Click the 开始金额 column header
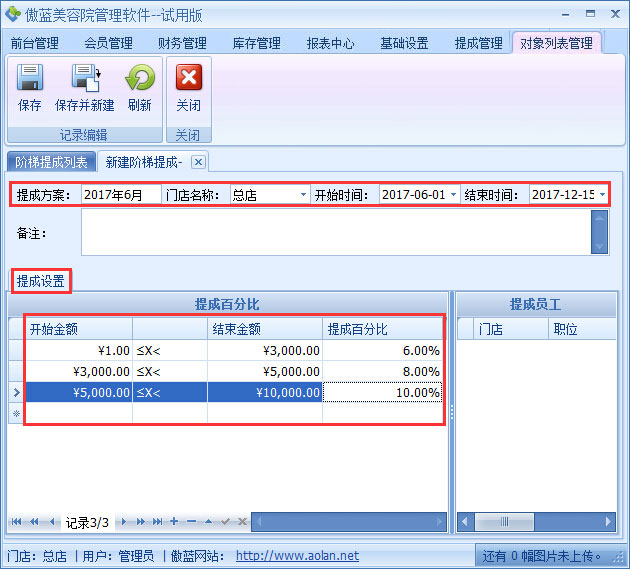Screen dimensions: 630x569 79,329
